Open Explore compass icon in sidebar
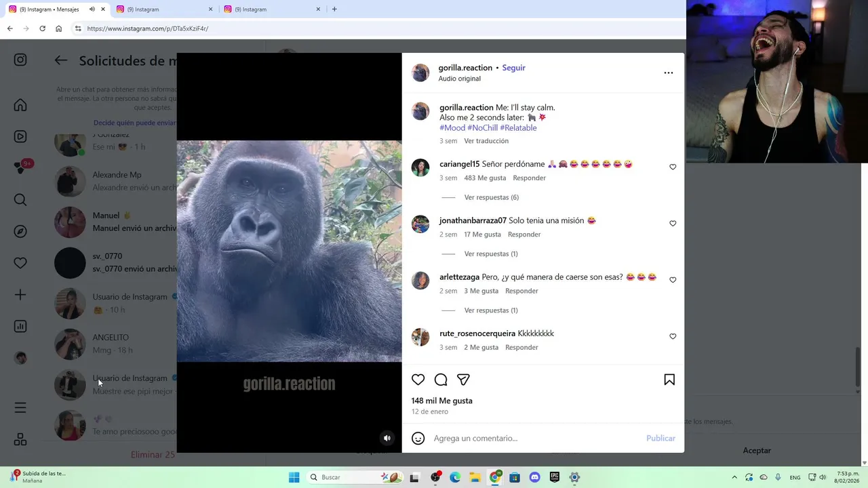 pos(20,231)
